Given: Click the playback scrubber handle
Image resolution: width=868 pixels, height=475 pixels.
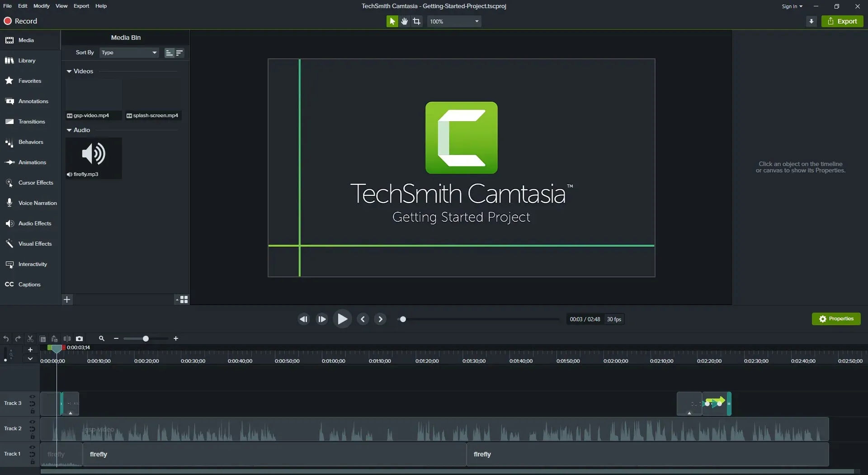Looking at the screenshot, I should click(x=403, y=319).
